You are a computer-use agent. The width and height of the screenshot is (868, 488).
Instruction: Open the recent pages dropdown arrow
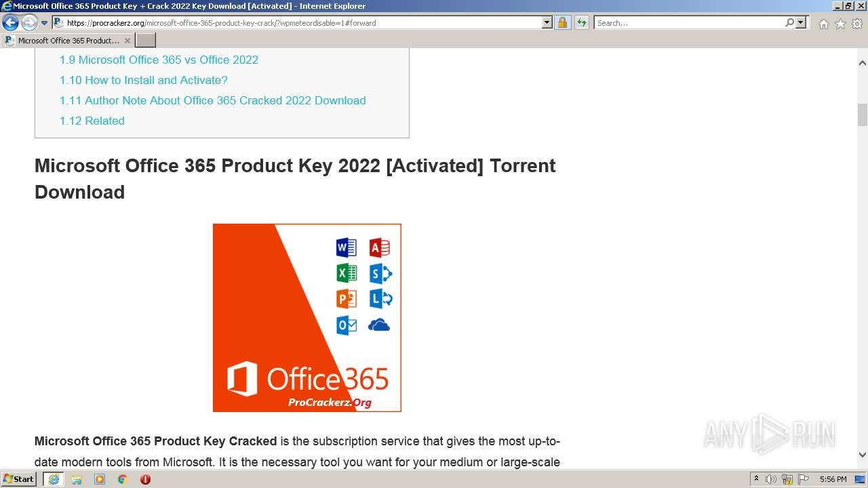[45, 23]
